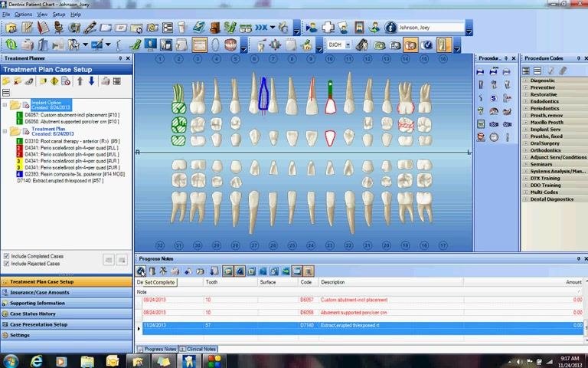The width and height of the screenshot is (588, 368).
Task: Click the blue DXX arrows icon
Action: click(x=261, y=28)
